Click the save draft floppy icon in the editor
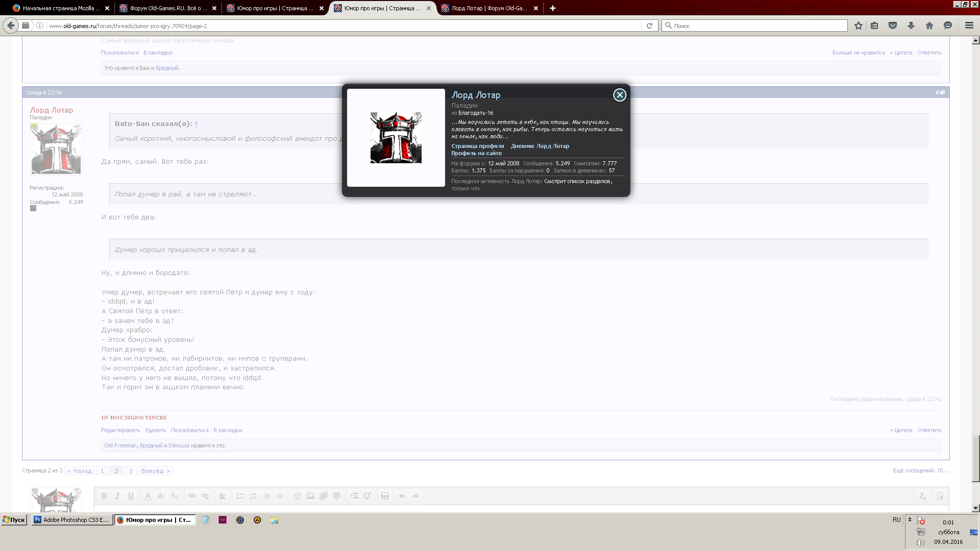This screenshot has width=980, height=551. point(385,496)
